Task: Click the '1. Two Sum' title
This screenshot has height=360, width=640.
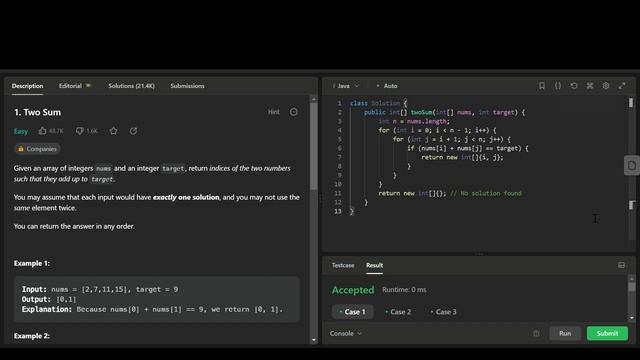Action: [38, 112]
